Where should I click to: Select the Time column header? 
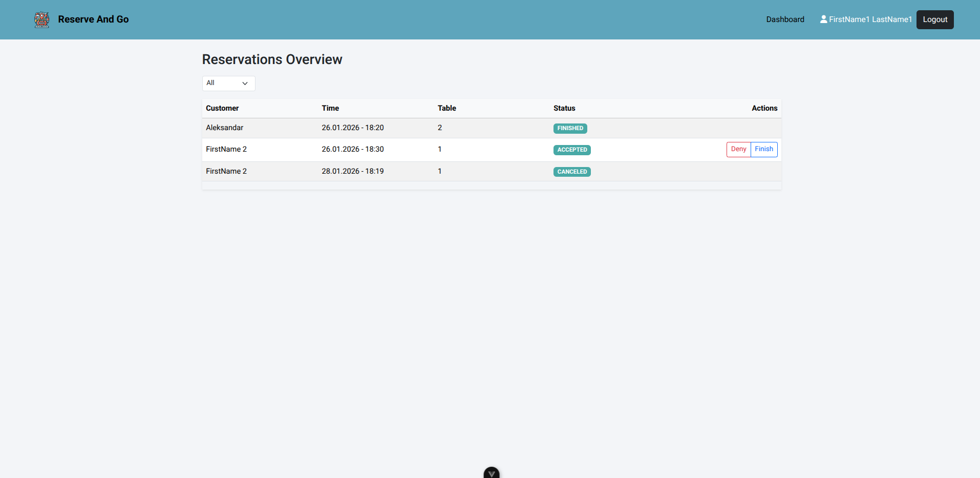(330, 108)
